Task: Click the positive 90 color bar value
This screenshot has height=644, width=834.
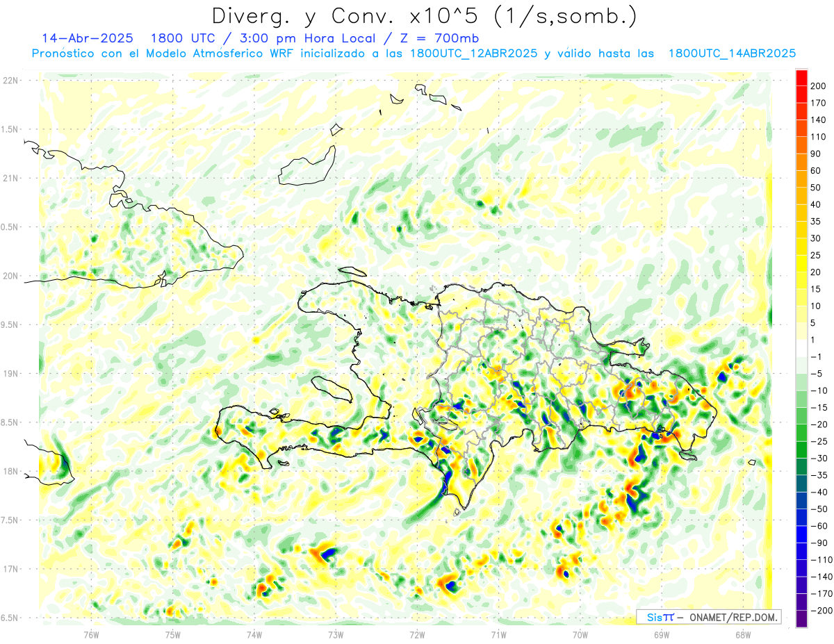Action: tap(817, 154)
